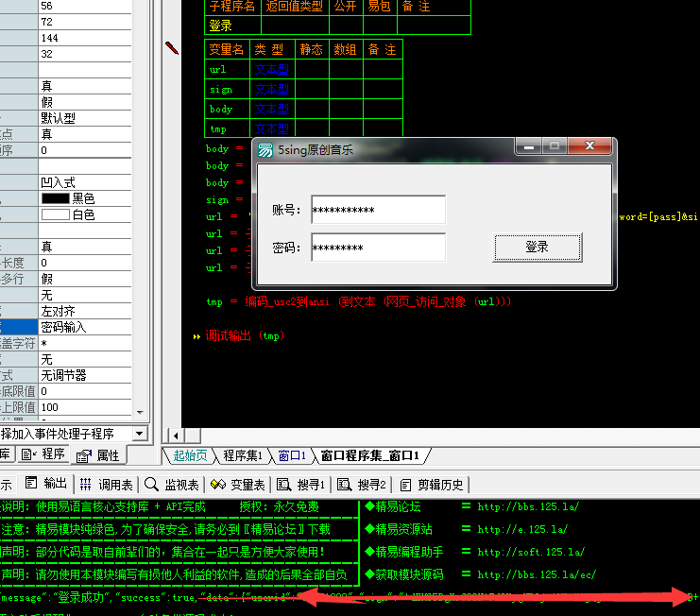Open the http://bbs.125.la/ link
Image resolution: width=700 pixels, height=616 pixels.
[528, 506]
